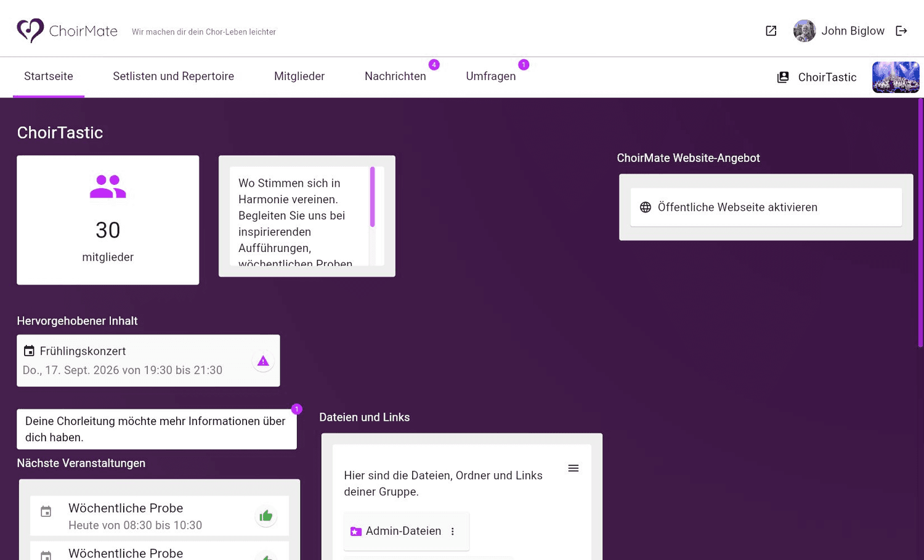
Task: Click John Biglow's profile avatar
Action: click(804, 31)
